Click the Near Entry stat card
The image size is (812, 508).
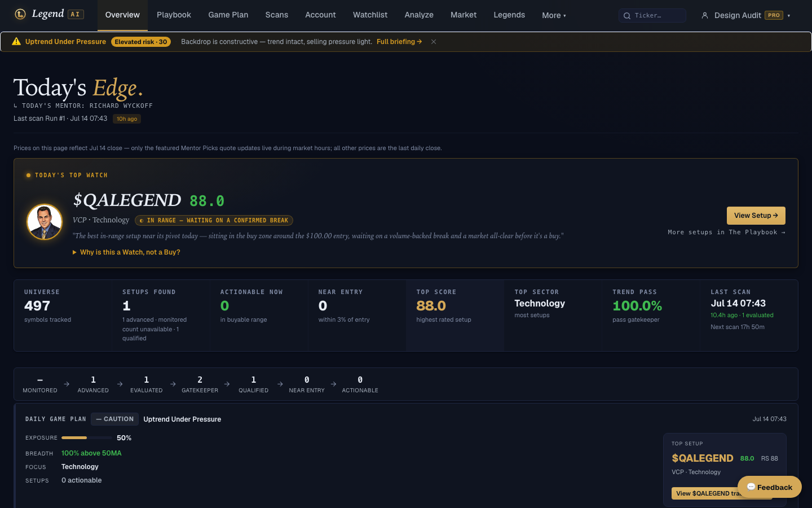[357, 316]
